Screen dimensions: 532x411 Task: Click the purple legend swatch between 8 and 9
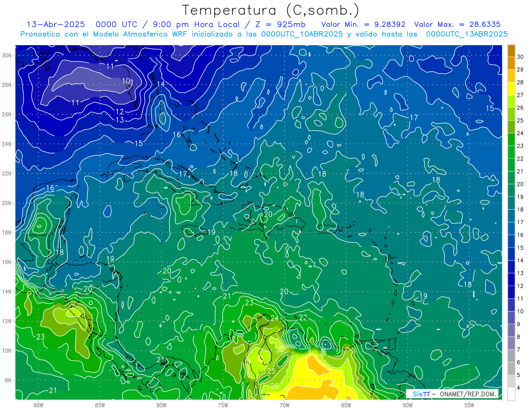[511, 331]
